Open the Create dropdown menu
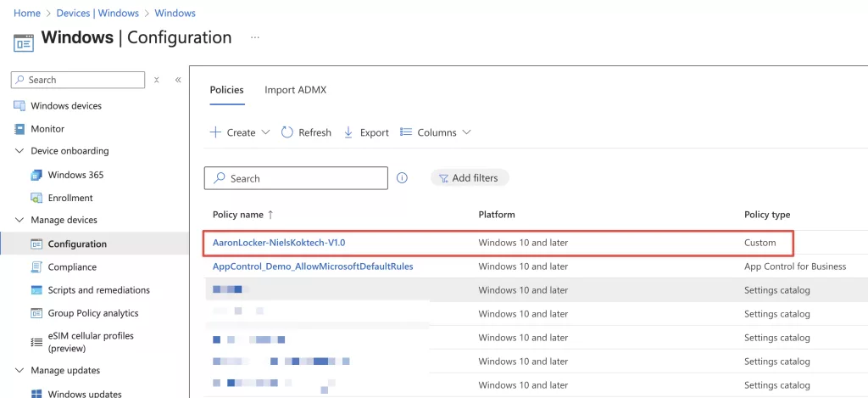 click(240, 132)
